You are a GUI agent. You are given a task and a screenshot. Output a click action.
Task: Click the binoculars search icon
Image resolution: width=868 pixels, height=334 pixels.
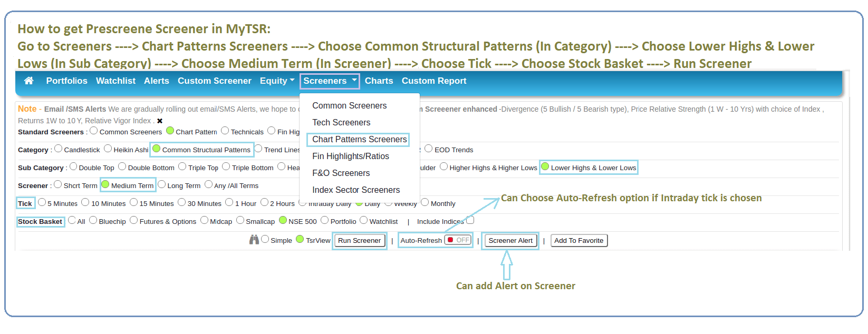(x=254, y=240)
